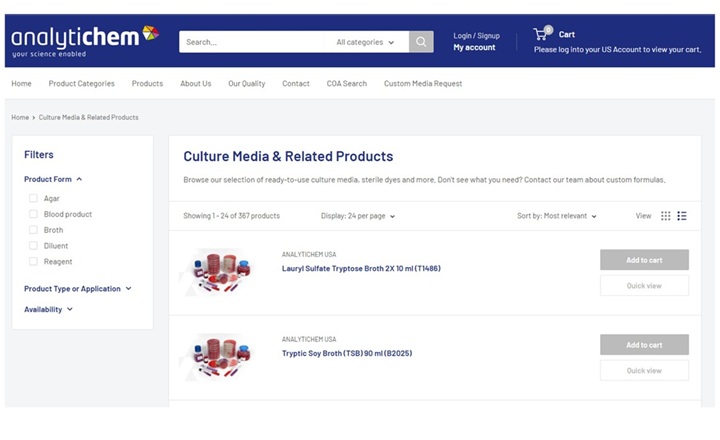Viewport: 720px width, 440px height.
Task: Click ANALYTICHEM USA above Tryptic Soy Broth
Action: (x=309, y=339)
